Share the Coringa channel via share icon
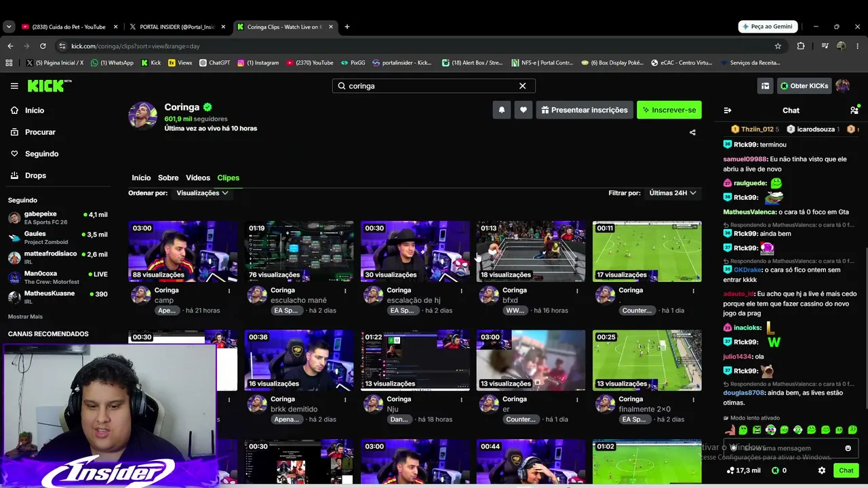The height and width of the screenshot is (488, 868). click(692, 132)
